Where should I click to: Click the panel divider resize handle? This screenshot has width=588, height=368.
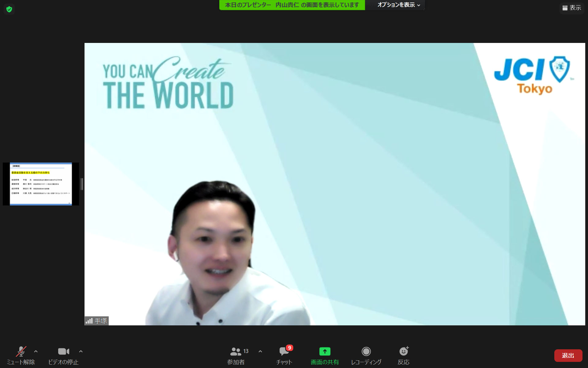click(82, 184)
